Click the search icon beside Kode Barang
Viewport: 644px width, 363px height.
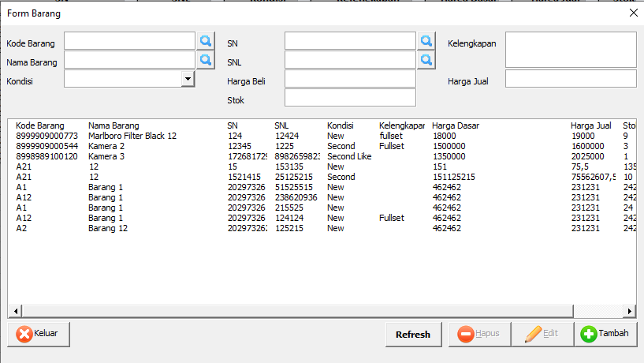click(x=205, y=40)
